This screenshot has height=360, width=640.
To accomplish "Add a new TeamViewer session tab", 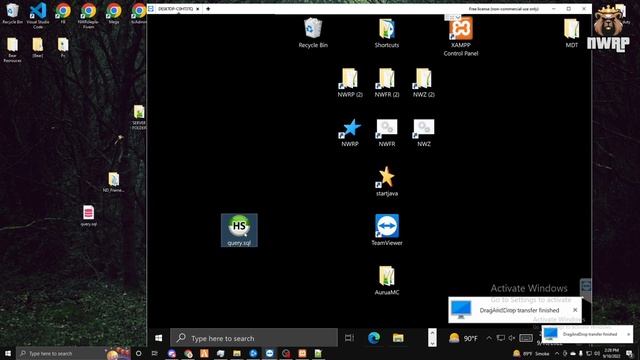I will 208,9.
